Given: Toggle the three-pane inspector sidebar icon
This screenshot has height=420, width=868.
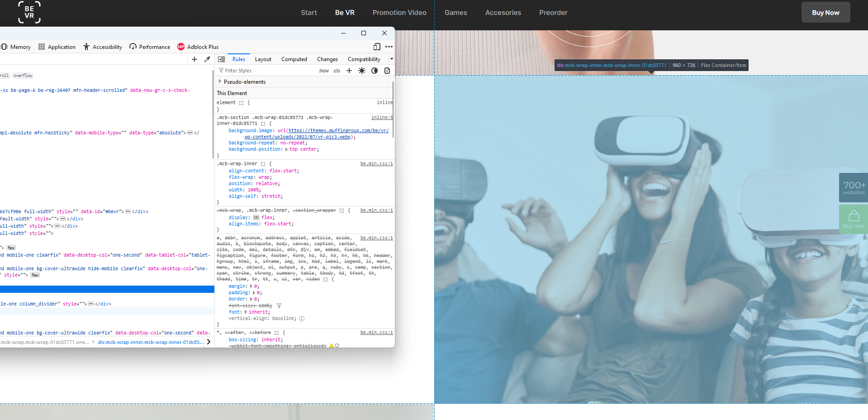Looking at the screenshot, I should [x=222, y=59].
